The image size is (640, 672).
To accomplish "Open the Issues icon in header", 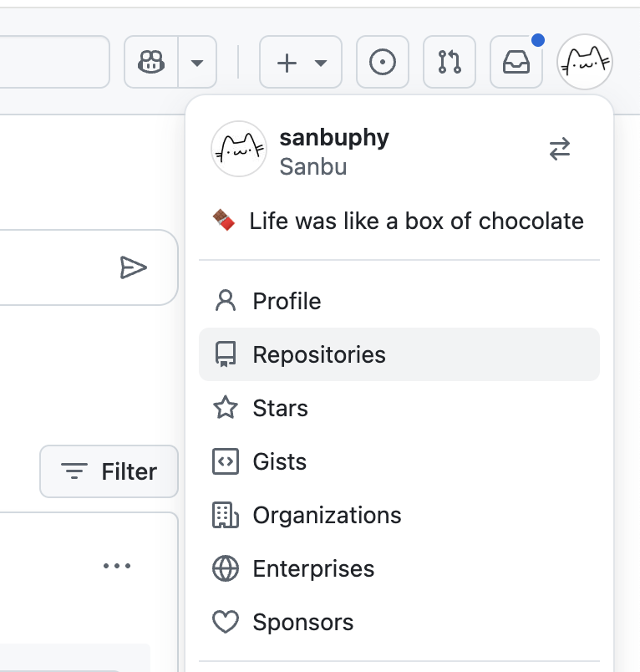I will 383,62.
